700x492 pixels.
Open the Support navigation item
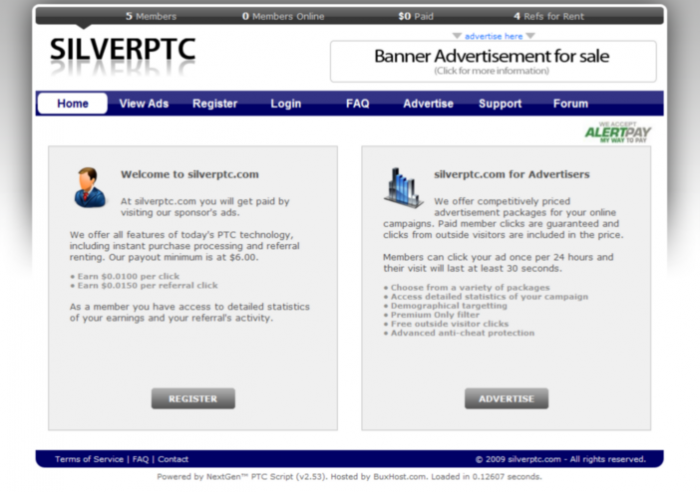click(500, 104)
